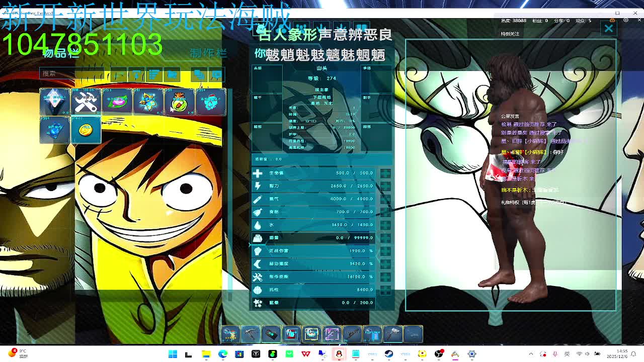Viewport: 644px width, 362px height.
Task: Close the inventory with the X button
Action: pos(609,29)
